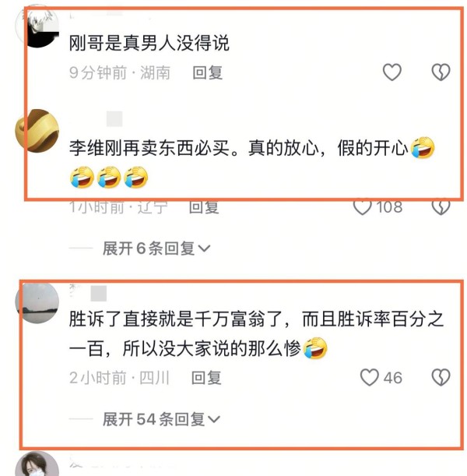Tap the 刚哥是真男人没得说 comment text
467x476 pixels.
click(x=149, y=43)
